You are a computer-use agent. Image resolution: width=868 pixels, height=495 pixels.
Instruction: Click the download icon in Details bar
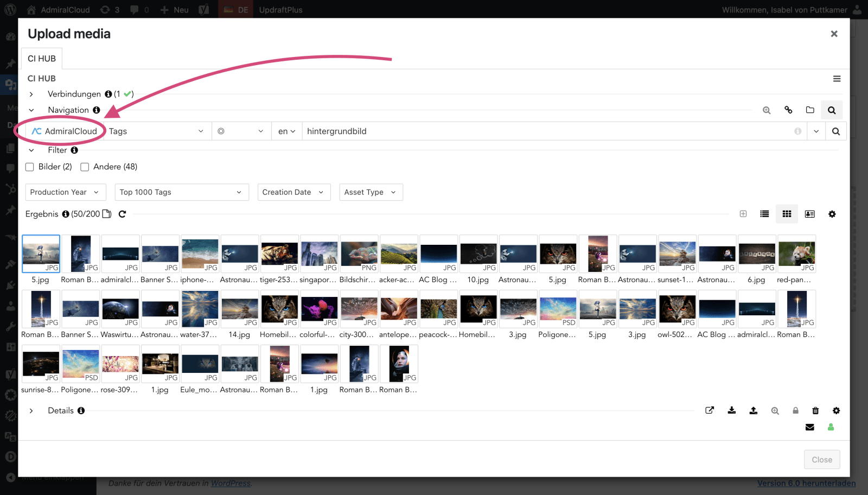click(x=732, y=410)
